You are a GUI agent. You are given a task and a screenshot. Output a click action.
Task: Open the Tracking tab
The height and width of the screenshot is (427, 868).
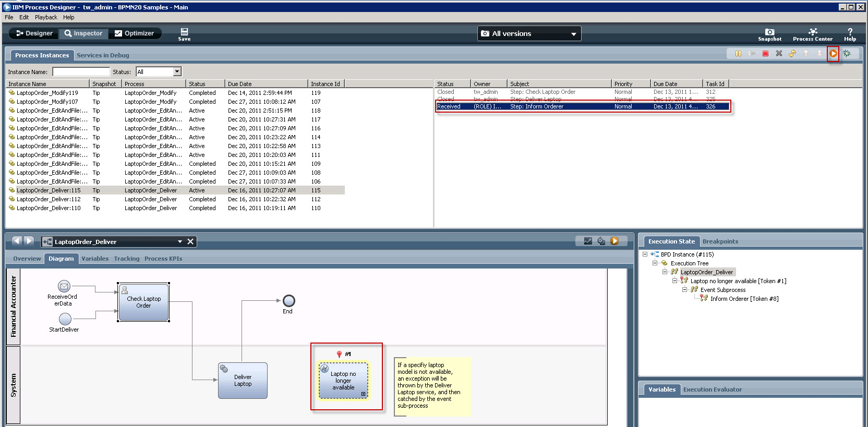point(127,259)
